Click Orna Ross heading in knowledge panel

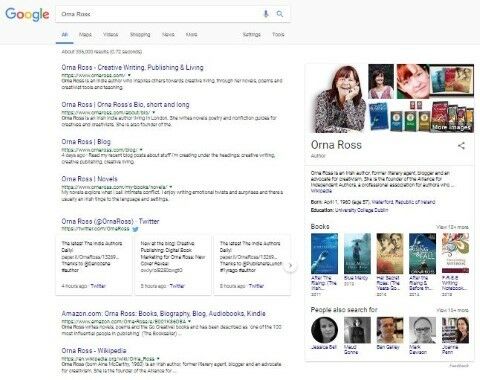tap(336, 145)
